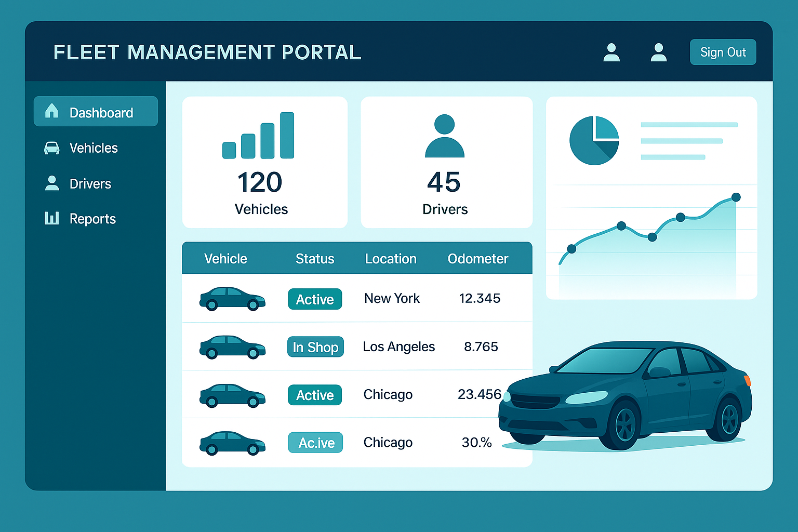798x532 pixels.
Task: Select the pie chart in the analytics panel
Action: [594, 139]
